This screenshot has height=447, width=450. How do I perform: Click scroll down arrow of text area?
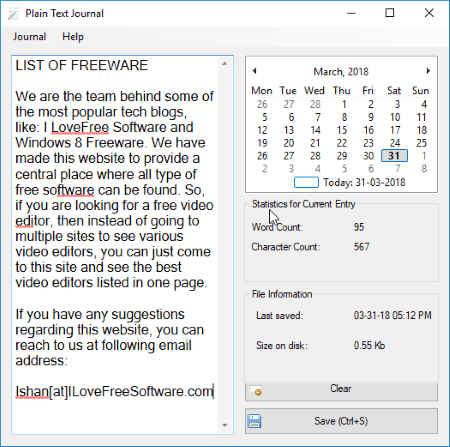(225, 425)
